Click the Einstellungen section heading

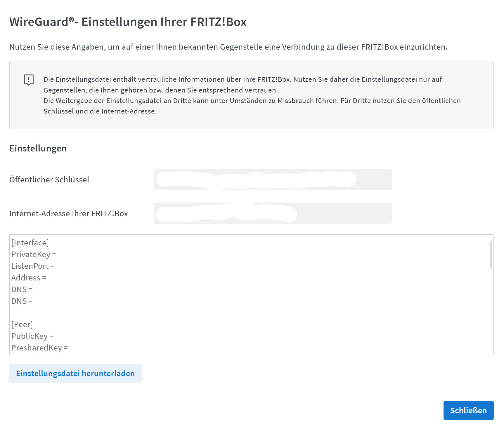pos(38,148)
